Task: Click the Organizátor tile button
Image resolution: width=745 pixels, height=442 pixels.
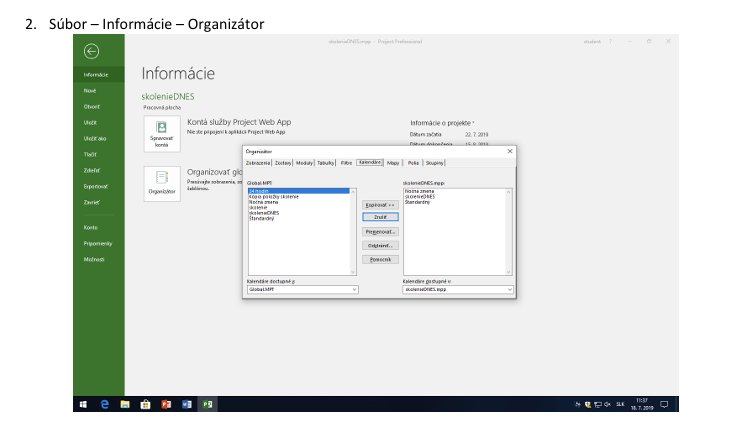Action: [x=162, y=183]
